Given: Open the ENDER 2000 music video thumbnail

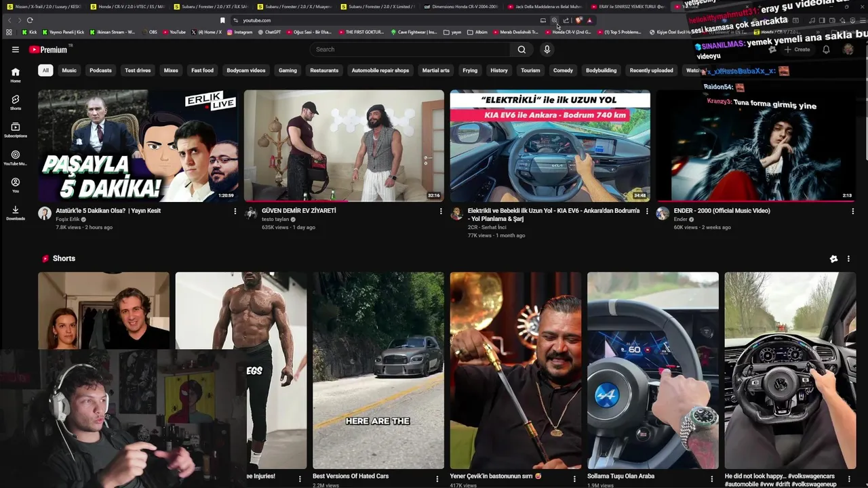Looking at the screenshot, I should tap(756, 146).
